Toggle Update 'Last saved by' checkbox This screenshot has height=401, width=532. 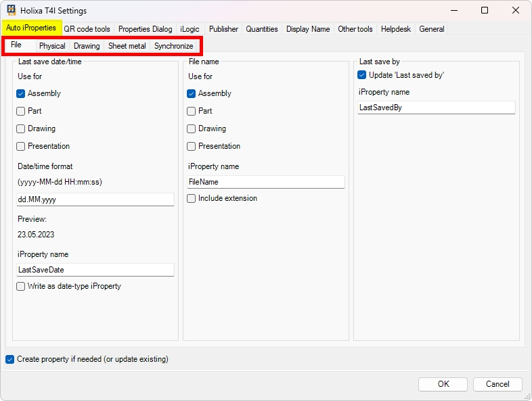pyautogui.click(x=362, y=75)
